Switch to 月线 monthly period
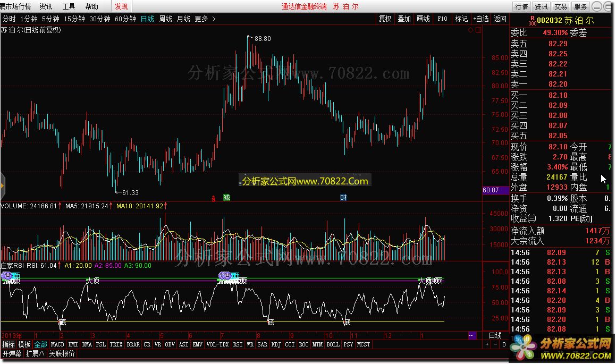This screenshot has height=364, width=616. pos(183,19)
